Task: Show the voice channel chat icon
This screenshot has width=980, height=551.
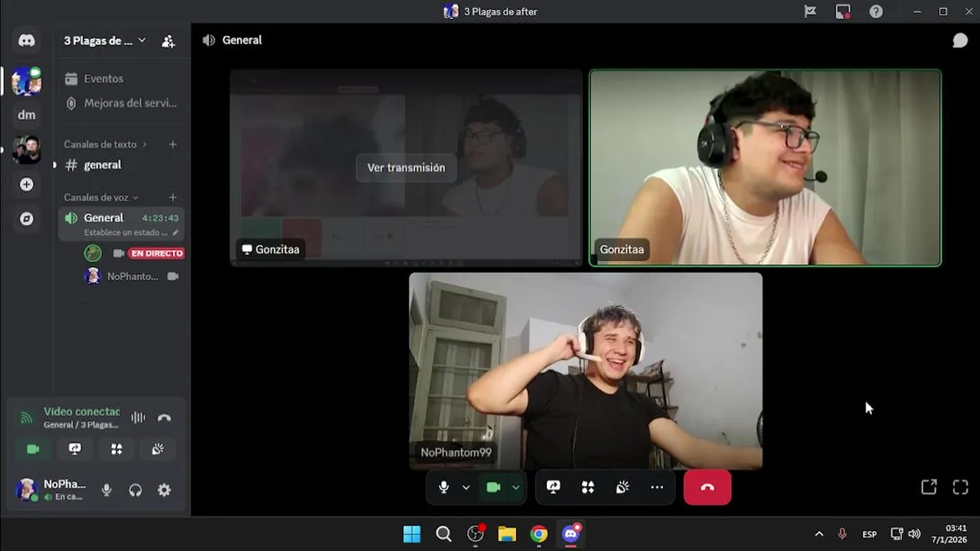Action: (960, 41)
